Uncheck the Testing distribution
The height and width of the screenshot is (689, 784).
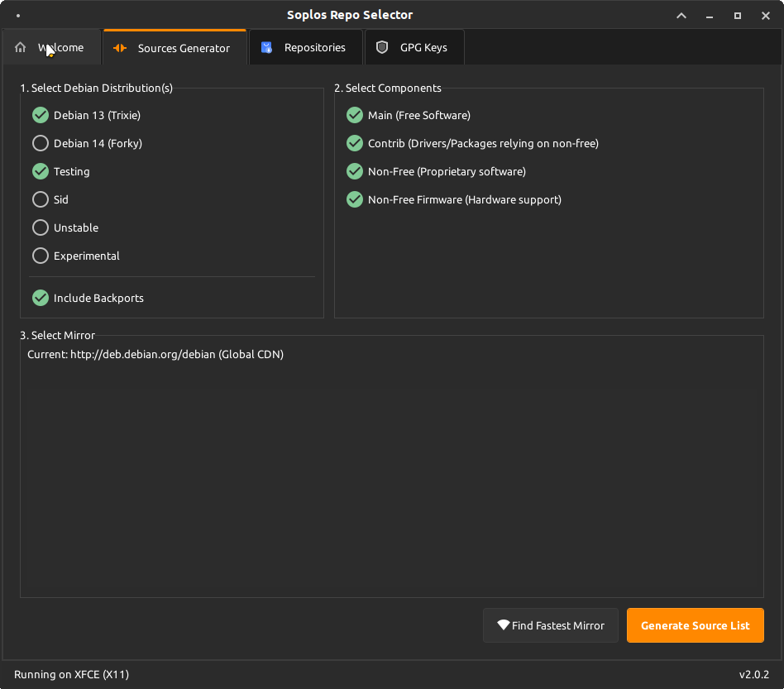point(41,171)
